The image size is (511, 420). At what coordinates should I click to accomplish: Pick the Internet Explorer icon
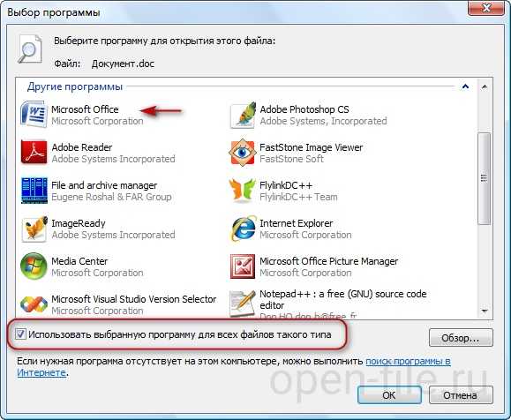(243, 229)
